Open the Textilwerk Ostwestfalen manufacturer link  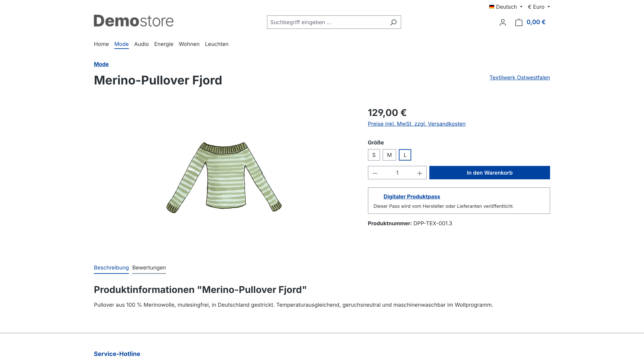tap(520, 78)
